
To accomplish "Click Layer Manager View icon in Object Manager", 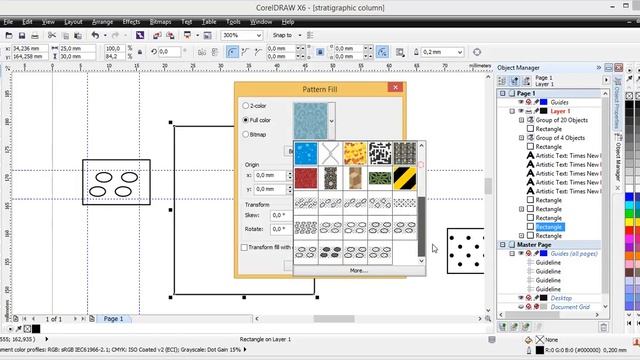I will 527,81.
